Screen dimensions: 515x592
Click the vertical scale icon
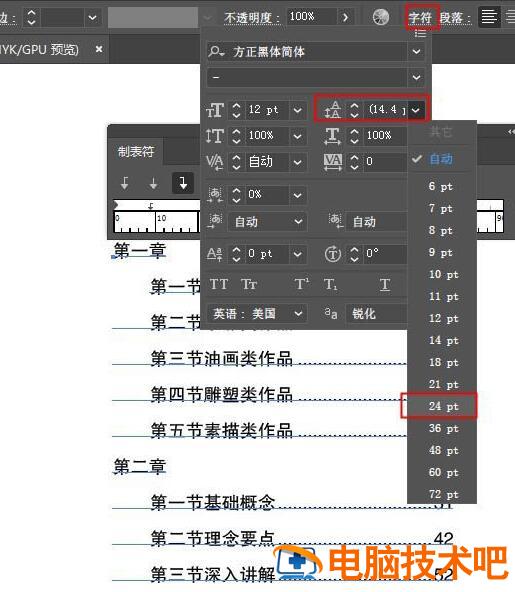215,136
